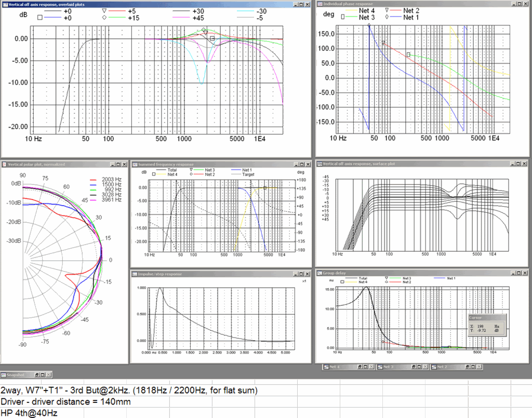532x418 pixels.
Task: Click the Snapshot window's system icon
Action: (4, 374)
